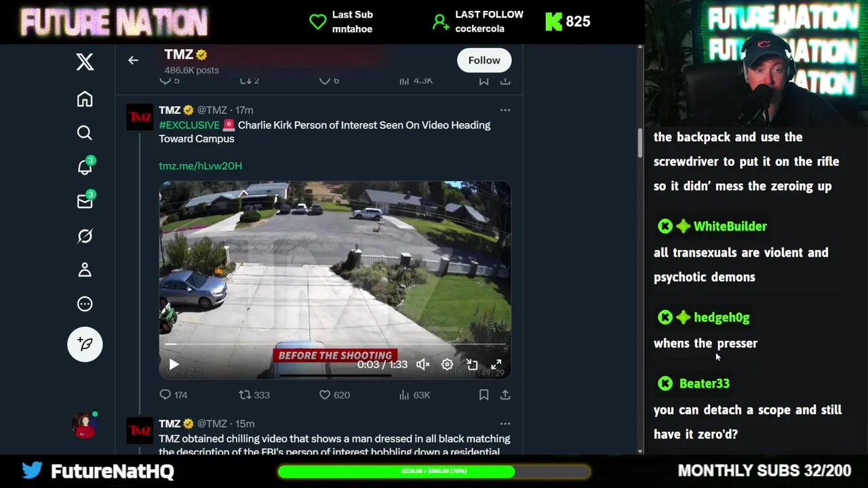Viewport: 868px width, 488px height.
Task: Click chat username WhiteBuilder
Action: click(x=730, y=226)
